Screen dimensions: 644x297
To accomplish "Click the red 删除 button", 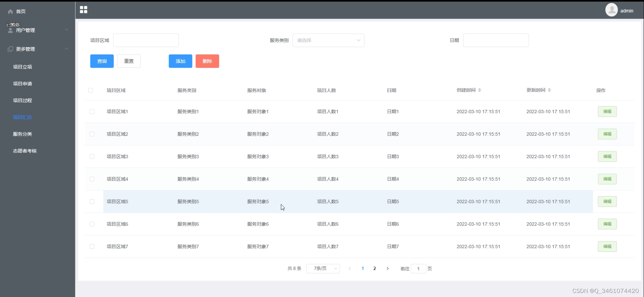I will tap(207, 61).
